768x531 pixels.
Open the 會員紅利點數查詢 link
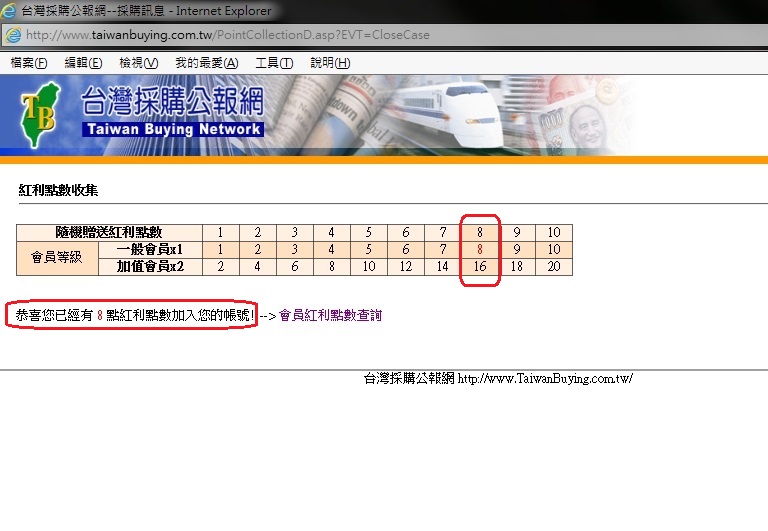[331, 315]
